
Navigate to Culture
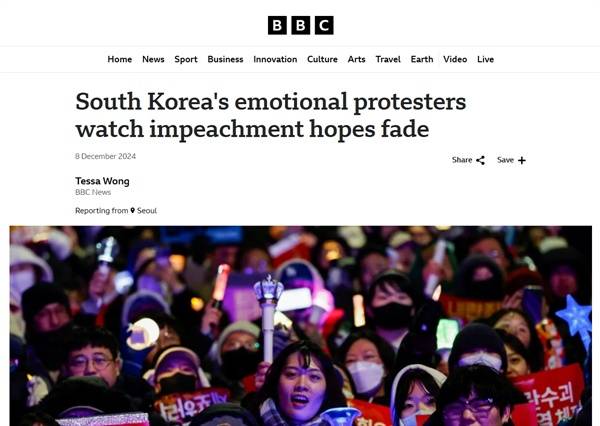click(322, 59)
